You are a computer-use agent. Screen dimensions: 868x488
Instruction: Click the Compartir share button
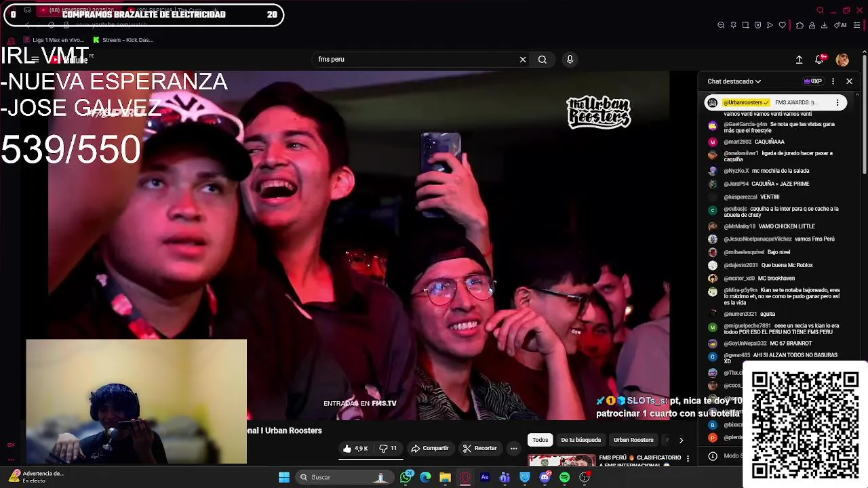pos(430,449)
